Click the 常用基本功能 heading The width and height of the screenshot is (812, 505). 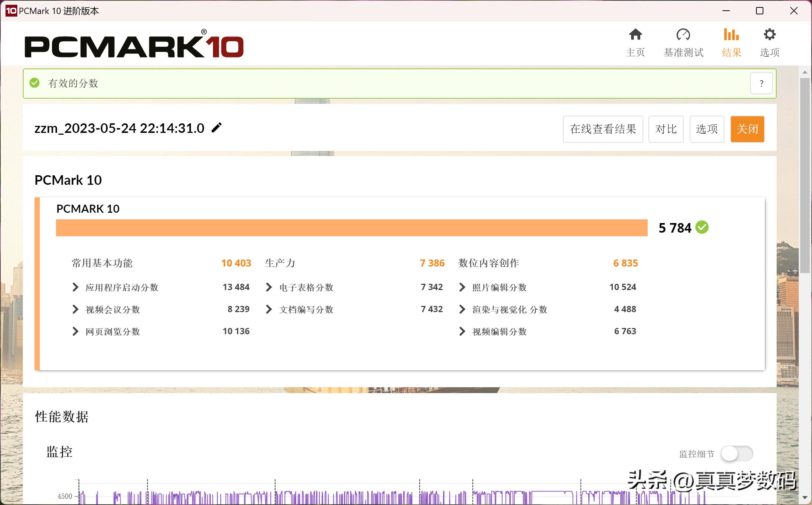pyautogui.click(x=102, y=263)
